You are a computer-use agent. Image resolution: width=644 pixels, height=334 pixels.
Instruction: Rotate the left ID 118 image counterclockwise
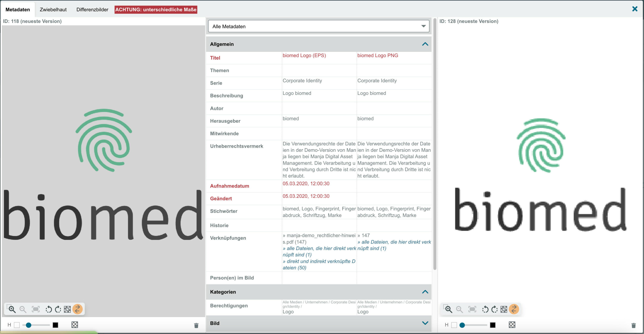[x=48, y=309]
